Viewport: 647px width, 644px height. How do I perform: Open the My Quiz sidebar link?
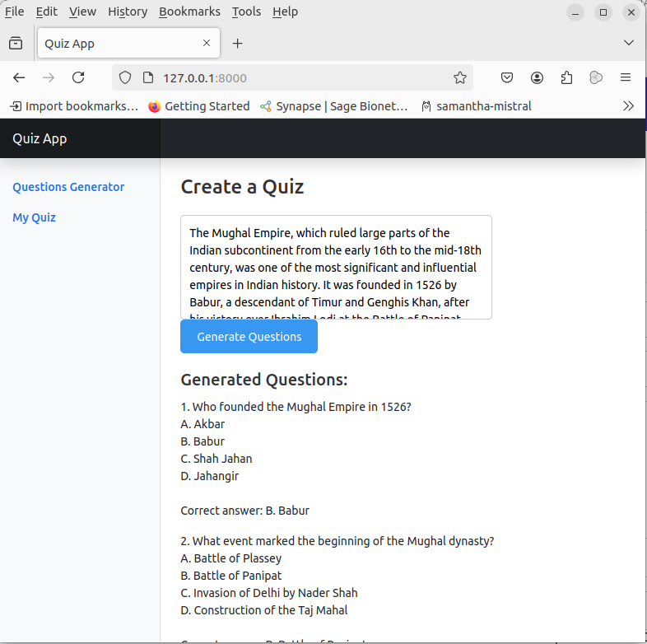point(35,217)
